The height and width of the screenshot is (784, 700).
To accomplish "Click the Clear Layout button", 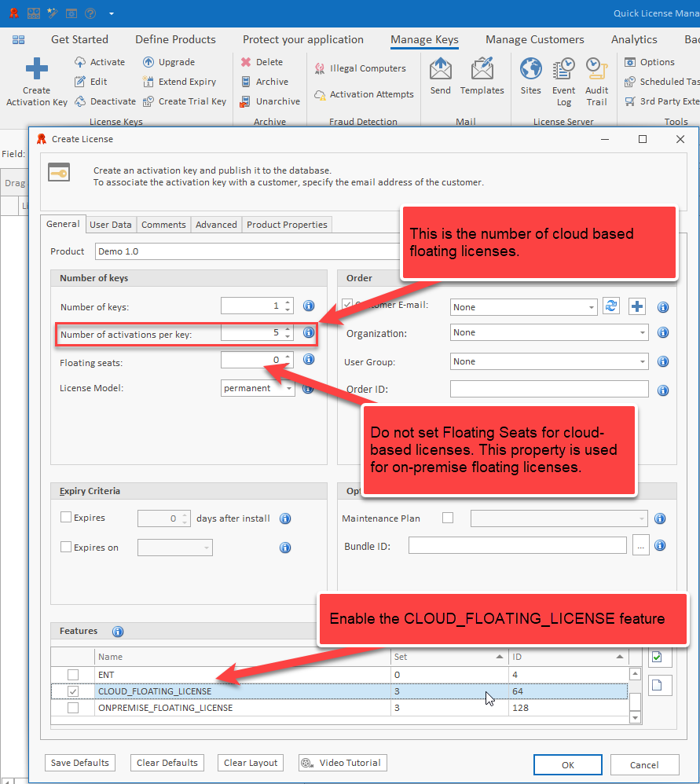I will (251, 763).
